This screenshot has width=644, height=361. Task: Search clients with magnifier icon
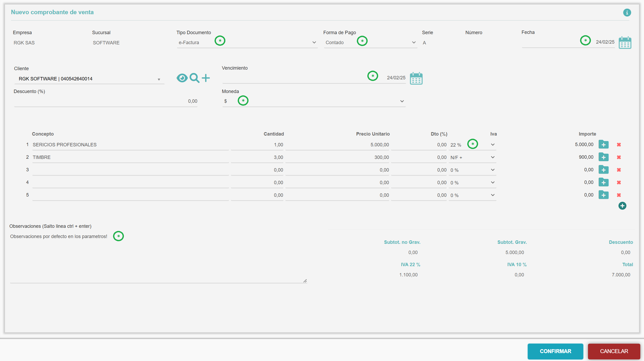tap(194, 78)
